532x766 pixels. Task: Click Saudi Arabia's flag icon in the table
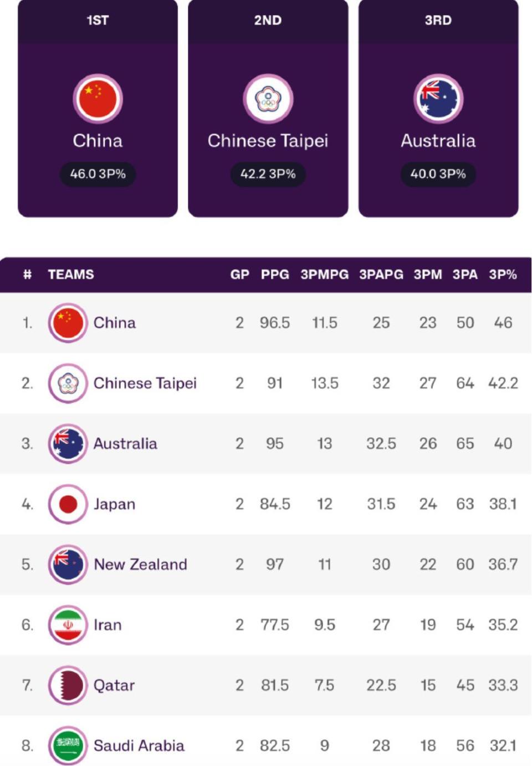pyautogui.click(x=68, y=746)
